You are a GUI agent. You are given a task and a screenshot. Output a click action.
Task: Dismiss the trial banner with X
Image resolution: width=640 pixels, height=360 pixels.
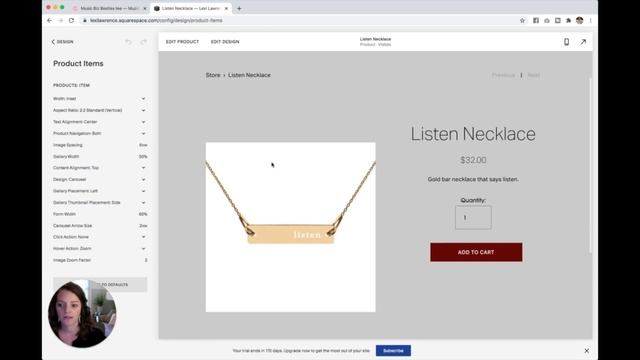click(x=586, y=351)
